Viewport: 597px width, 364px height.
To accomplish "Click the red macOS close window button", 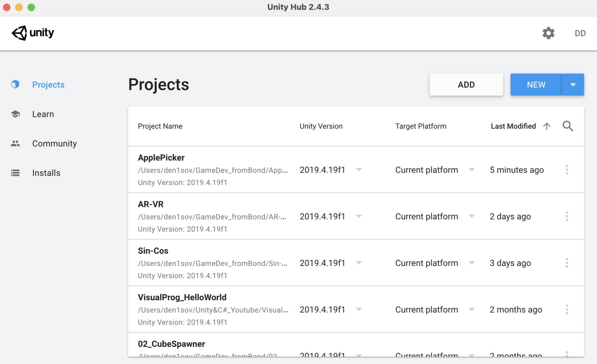I will point(7,7).
